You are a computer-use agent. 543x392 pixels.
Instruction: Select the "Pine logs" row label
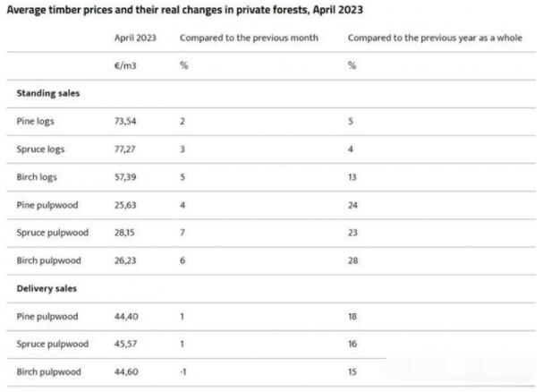click(37, 121)
